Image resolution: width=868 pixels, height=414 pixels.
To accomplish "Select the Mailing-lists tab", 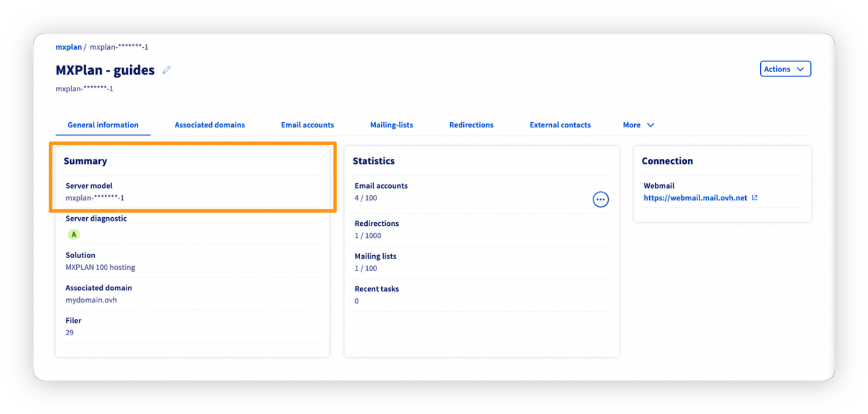I will pyautogui.click(x=391, y=125).
